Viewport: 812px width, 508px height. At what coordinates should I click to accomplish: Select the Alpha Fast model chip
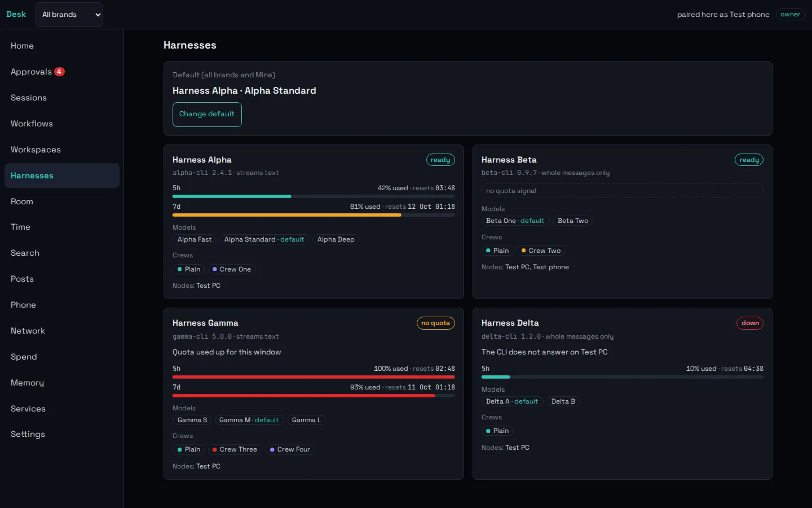[x=195, y=240]
